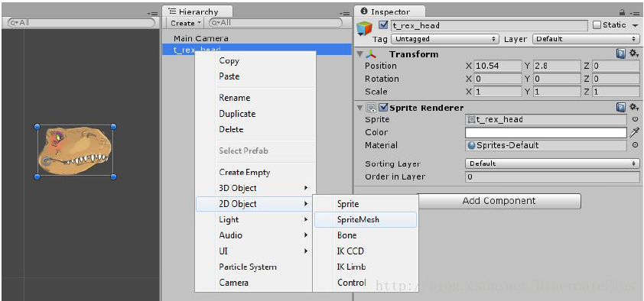Image resolution: width=644 pixels, height=301 pixels.
Task: Click the Order in Layer field
Action: (552, 176)
